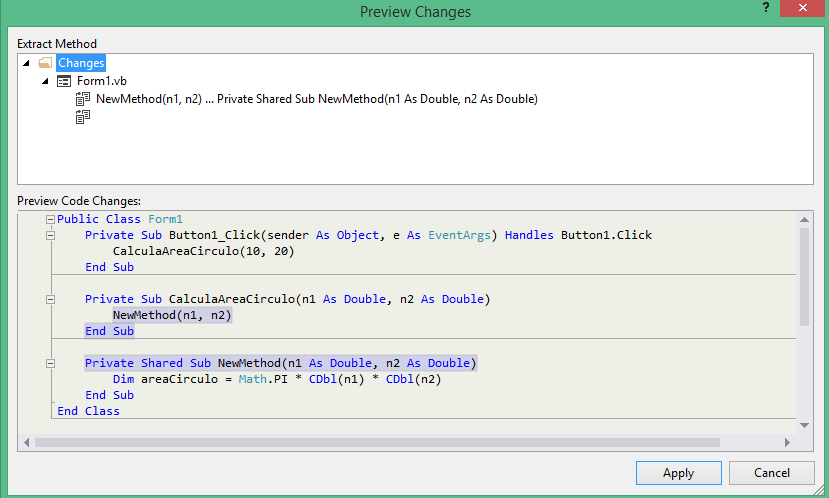Click the code preview scroll down arrow
829x498 pixels.
coord(804,426)
